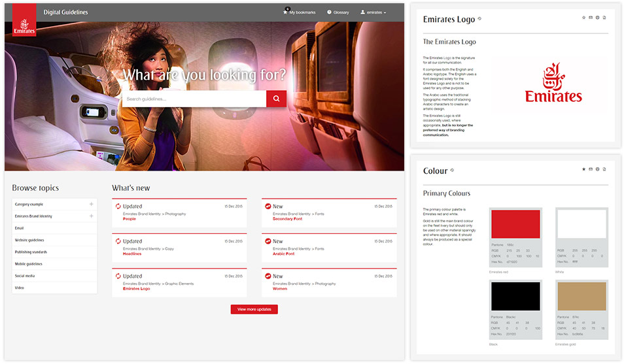The image size is (628, 364).
Task: Select the Black colour swatch
Action: click(515, 297)
